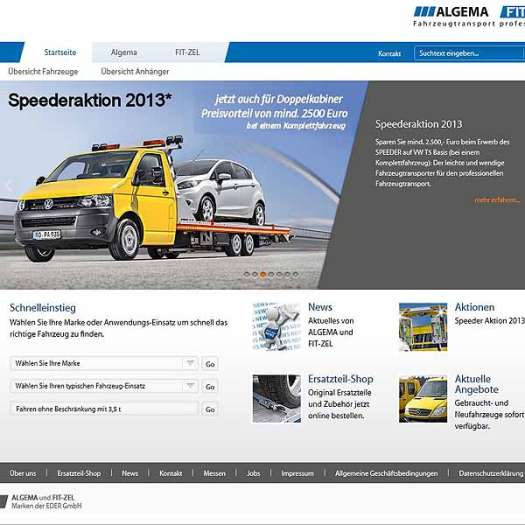Switch to the Algema tab
Viewport: 525px width, 525px height.
point(124,52)
